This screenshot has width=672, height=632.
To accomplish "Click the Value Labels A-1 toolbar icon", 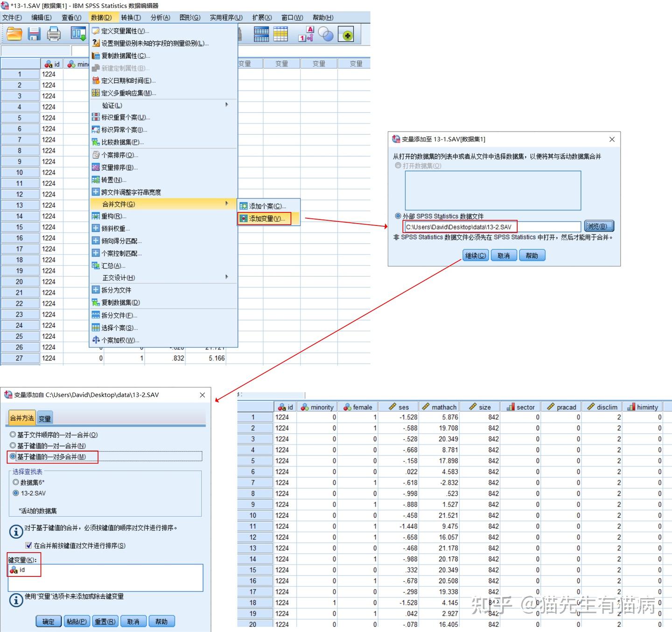I will 306,34.
